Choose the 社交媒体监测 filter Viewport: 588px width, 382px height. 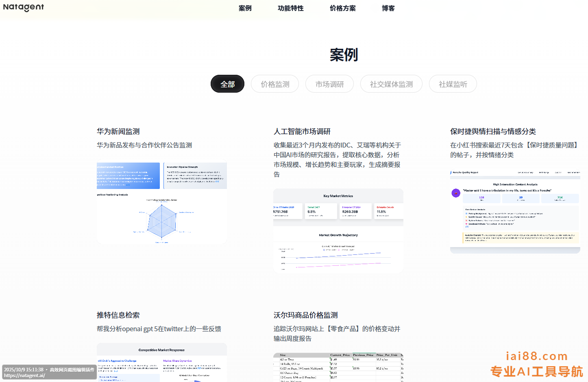click(x=391, y=84)
